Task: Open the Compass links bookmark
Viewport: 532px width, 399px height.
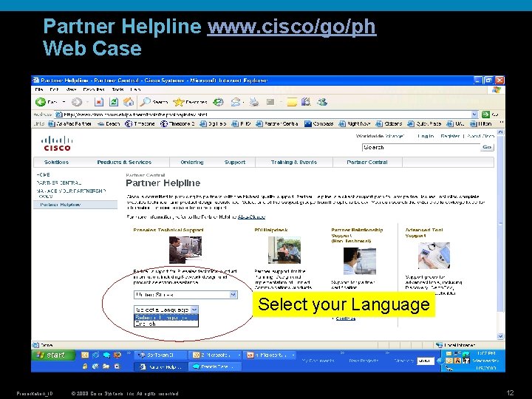Action: (319, 124)
